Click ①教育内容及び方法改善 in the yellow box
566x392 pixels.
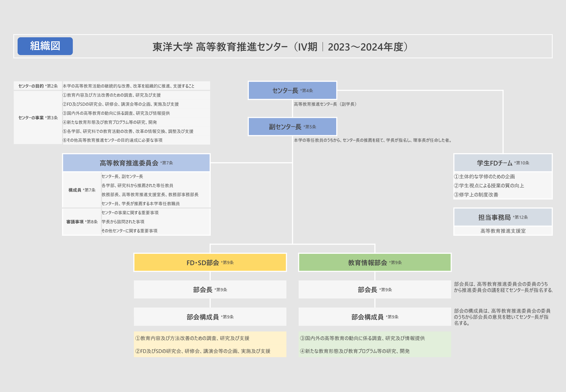pyautogui.click(x=192, y=338)
